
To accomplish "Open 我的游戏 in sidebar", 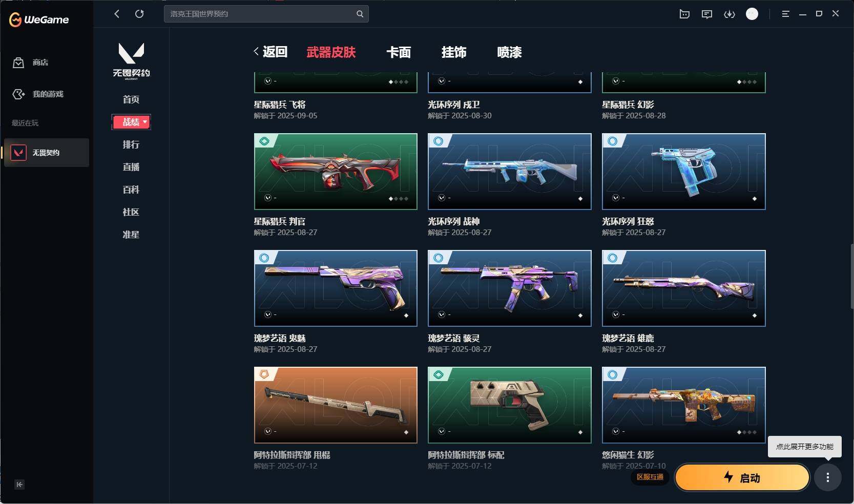I will click(x=48, y=94).
